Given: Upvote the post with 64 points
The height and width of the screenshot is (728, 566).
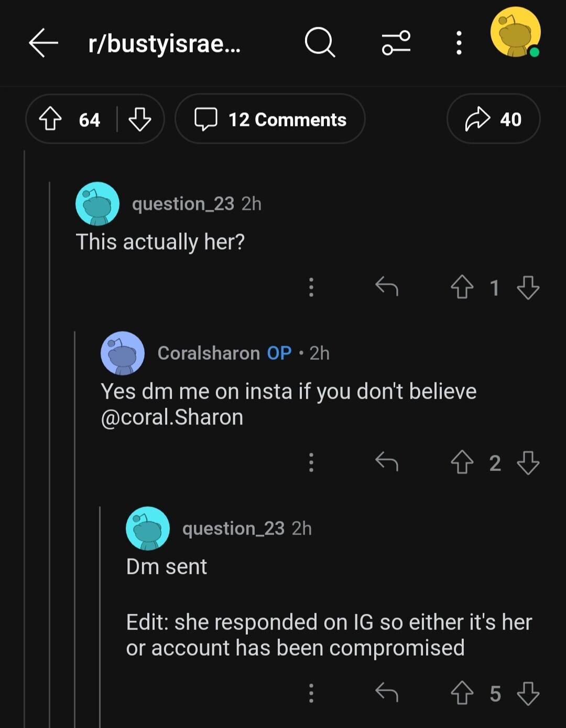Looking at the screenshot, I should coord(50,120).
